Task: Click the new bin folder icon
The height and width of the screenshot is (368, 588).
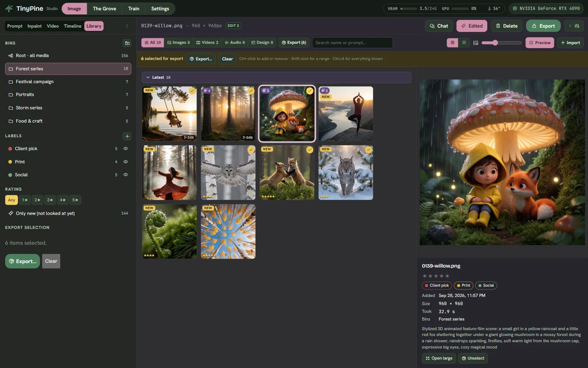Action: 127,43
